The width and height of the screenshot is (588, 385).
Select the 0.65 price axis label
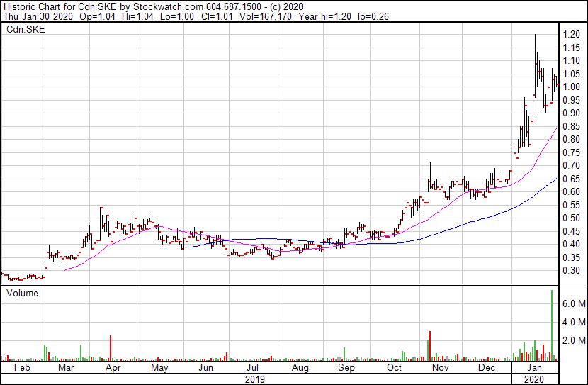(x=572, y=179)
